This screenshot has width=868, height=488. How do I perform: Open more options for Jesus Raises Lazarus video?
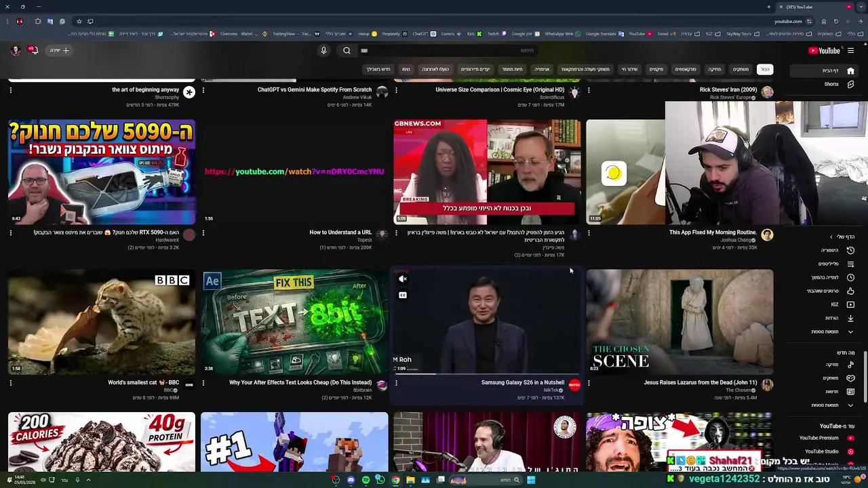589,383
